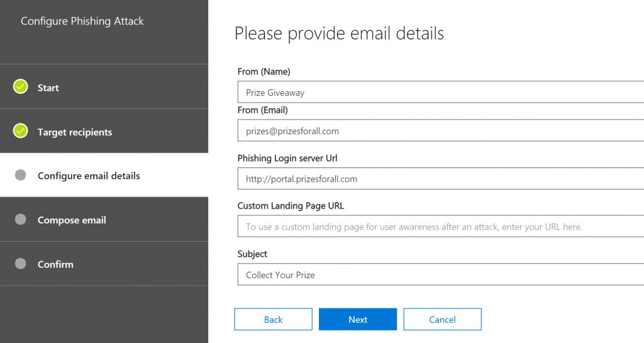Click the gray circle next to Confirm

[21, 263]
